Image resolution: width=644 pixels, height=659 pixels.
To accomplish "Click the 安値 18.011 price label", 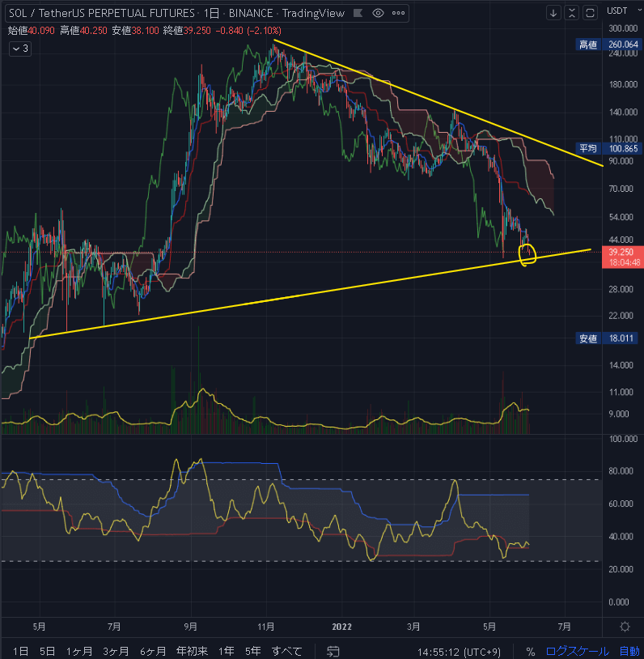I will 608,338.
